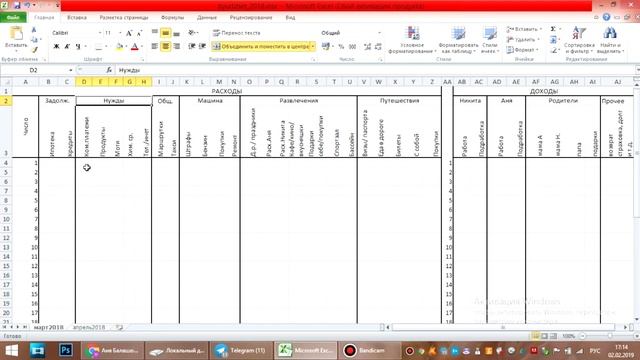Open the font size 11 dropdown
The image size is (640, 360).
pos(120,33)
